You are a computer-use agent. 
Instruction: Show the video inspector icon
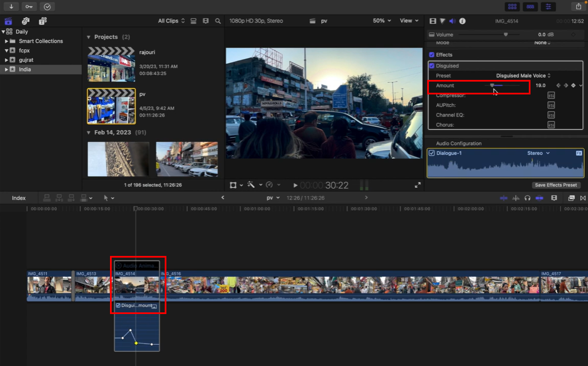point(433,21)
